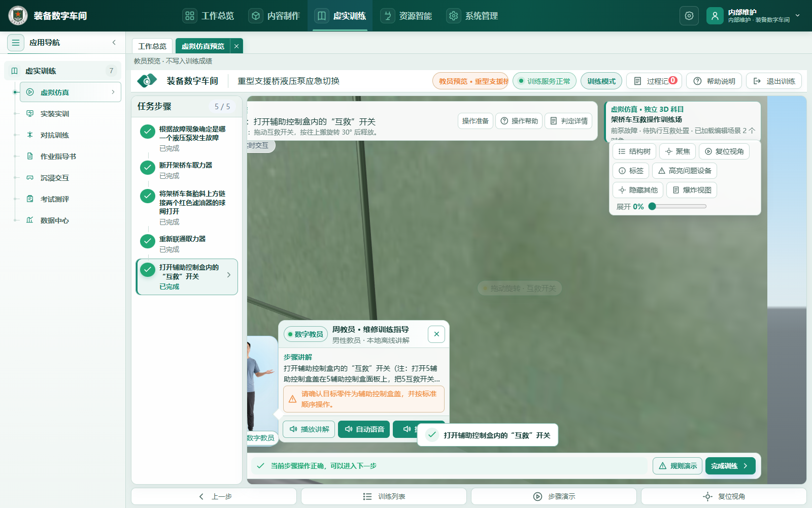This screenshot has width=812, height=508.
Task: Click the settings gear icon in header
Action: [x=689, y=16]
